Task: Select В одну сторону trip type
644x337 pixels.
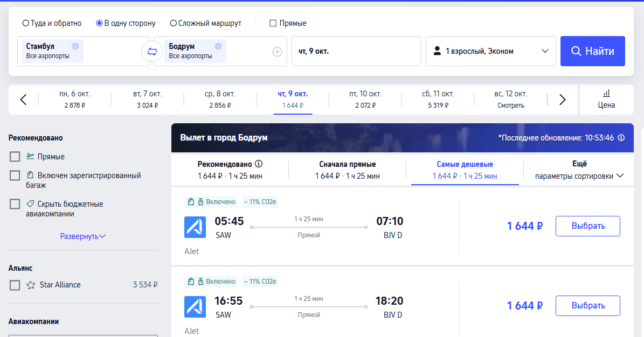Action: (x=126, y=23)
